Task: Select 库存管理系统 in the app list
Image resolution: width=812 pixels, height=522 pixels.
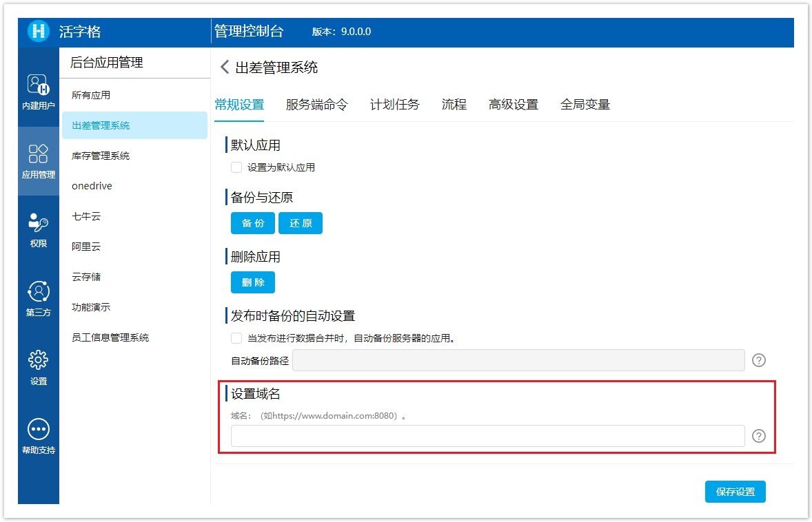Action: [x=101, y=156]
